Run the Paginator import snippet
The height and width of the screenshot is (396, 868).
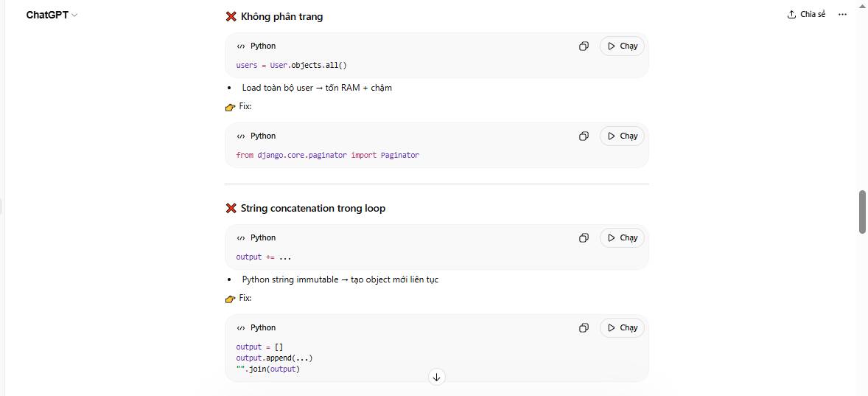pos(622,136)
